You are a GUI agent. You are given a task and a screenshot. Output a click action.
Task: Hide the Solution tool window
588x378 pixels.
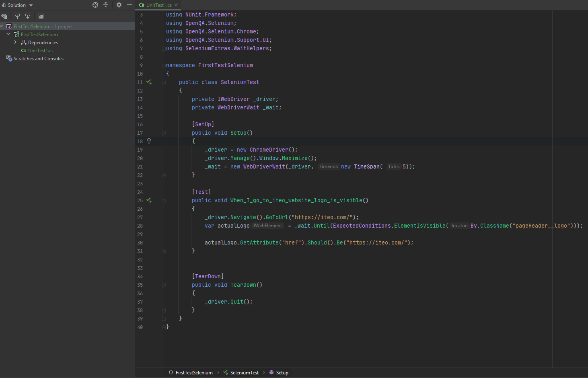coord(129,5)
